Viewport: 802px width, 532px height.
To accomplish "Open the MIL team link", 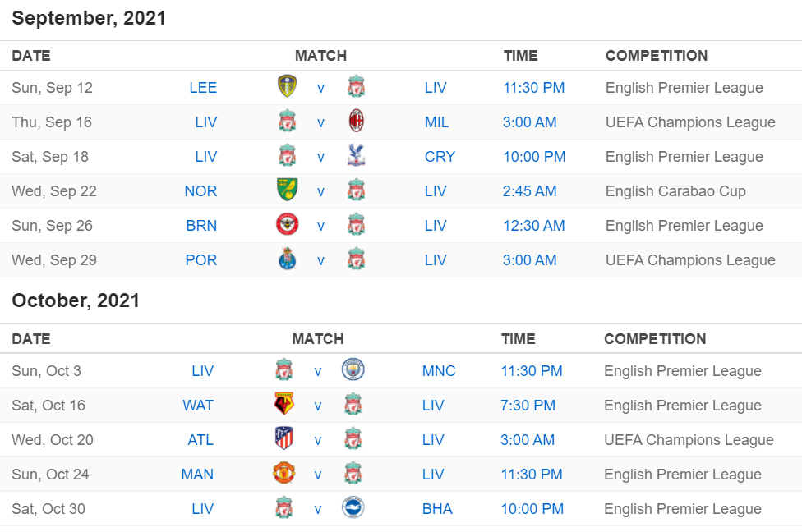I will [437, 122].
